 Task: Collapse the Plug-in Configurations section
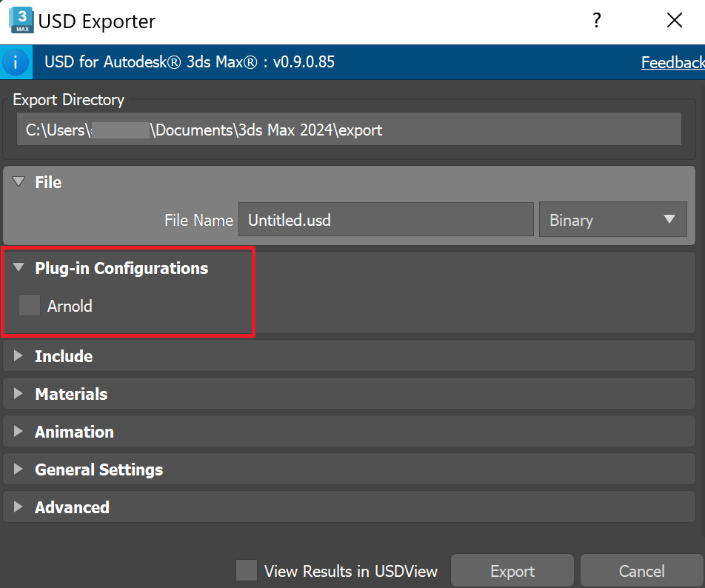18,268
